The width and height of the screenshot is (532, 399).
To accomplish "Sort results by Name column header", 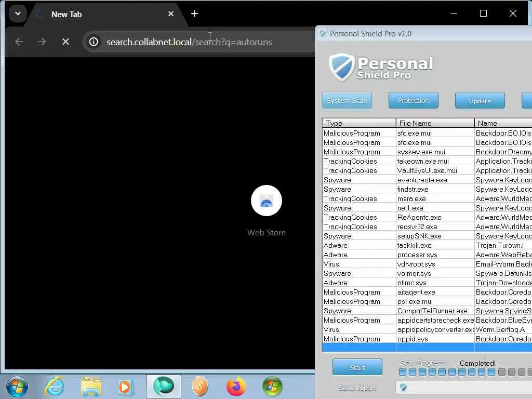I will click(x=503, y=123).
